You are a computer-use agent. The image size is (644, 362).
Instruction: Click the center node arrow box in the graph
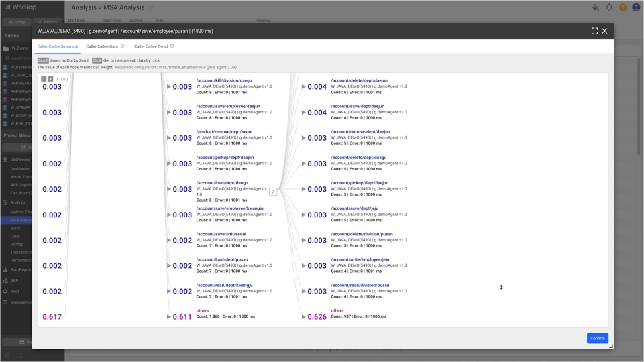tap(273, 192)
